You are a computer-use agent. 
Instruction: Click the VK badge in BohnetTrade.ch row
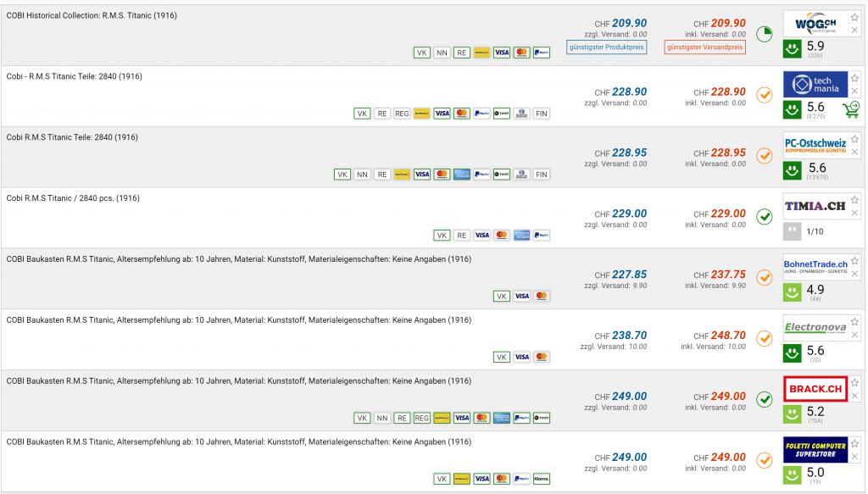(502, 297)
